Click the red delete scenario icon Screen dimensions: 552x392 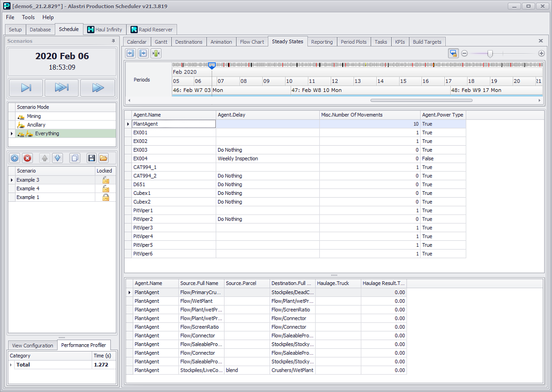[28, 158]
